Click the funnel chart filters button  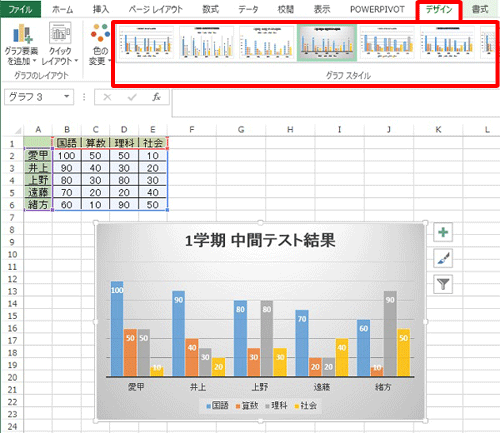click(x=443, y=284)
